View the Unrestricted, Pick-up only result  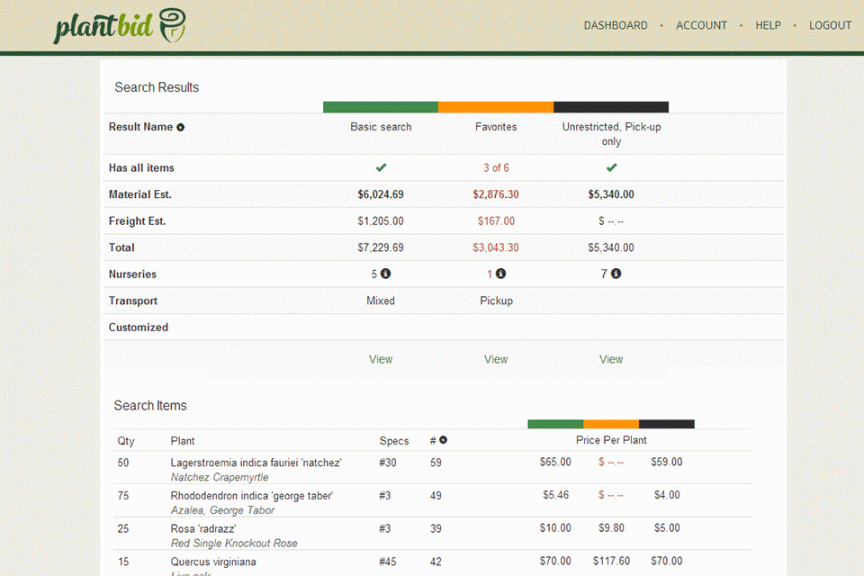coord(610,359)
